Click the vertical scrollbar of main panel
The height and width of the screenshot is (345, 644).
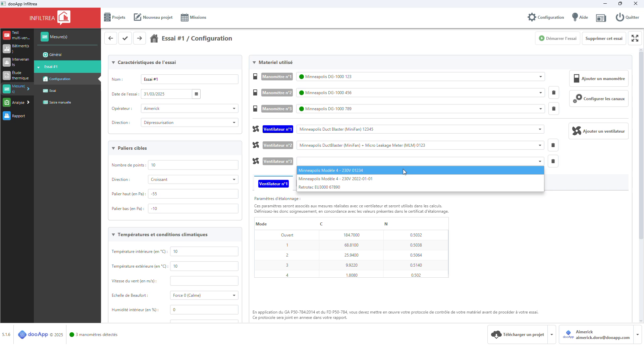(x=641, y=146)
